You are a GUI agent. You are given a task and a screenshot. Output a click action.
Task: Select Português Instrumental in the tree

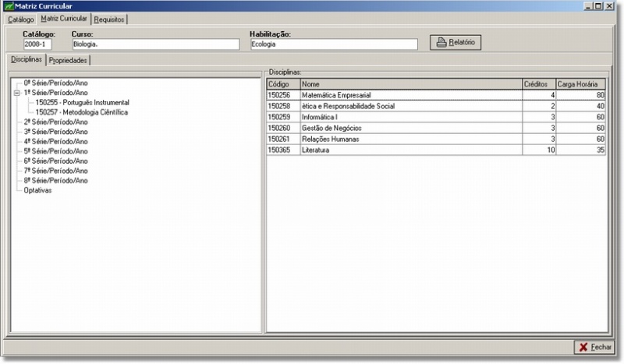82,102
